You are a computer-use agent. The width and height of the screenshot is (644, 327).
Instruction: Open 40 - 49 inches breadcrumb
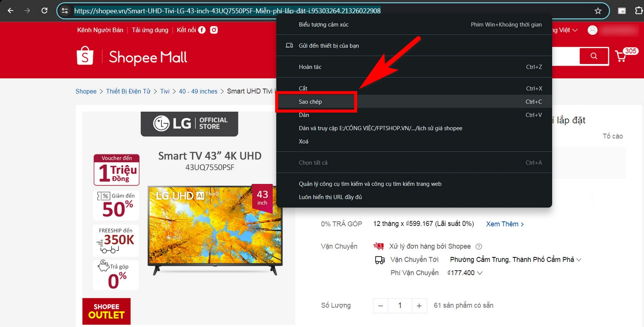point(198,92)
